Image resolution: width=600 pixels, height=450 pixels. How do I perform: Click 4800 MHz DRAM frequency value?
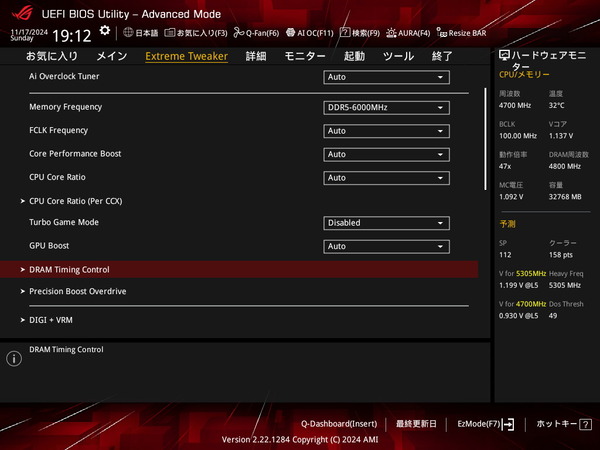click(x=565, y=166)
